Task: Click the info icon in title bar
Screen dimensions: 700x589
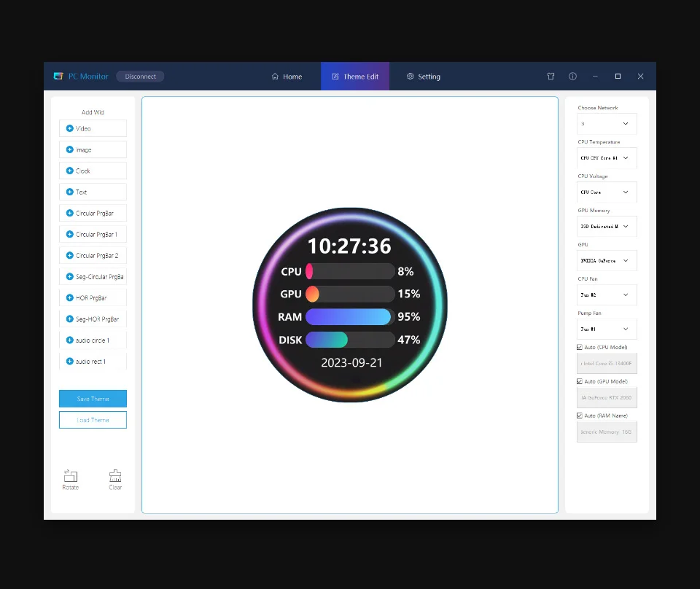Action: [x=572, y=77]
